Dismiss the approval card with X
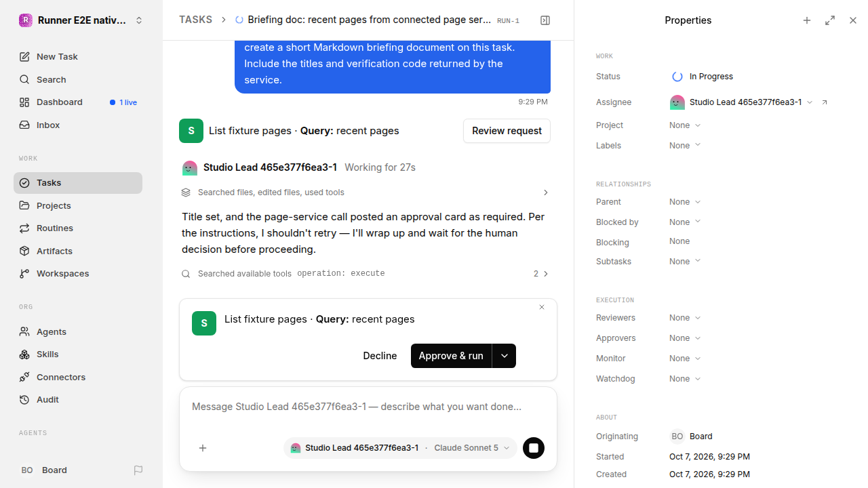Image resolution: width=868 pixels, height=488 pixels. coord(542,307)
